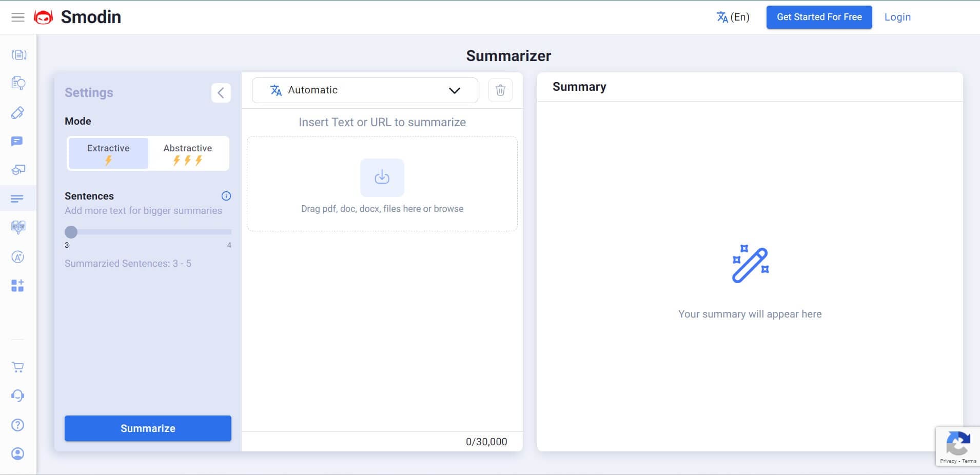Click the trash icon to clear text

point(500,90)
